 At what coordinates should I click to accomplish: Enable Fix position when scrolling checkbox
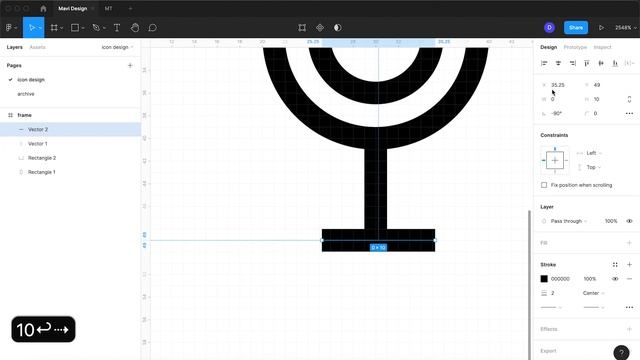point(544,185)
